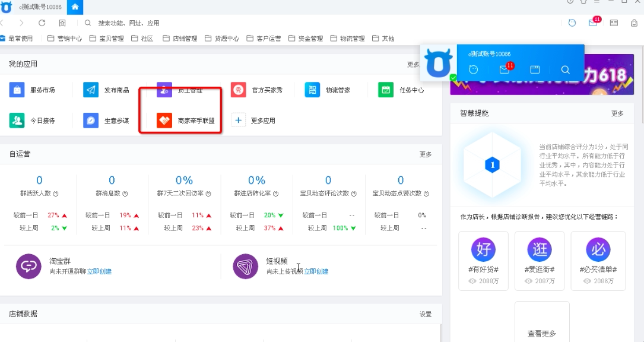Click the browser back arrow

pos(2,23)
